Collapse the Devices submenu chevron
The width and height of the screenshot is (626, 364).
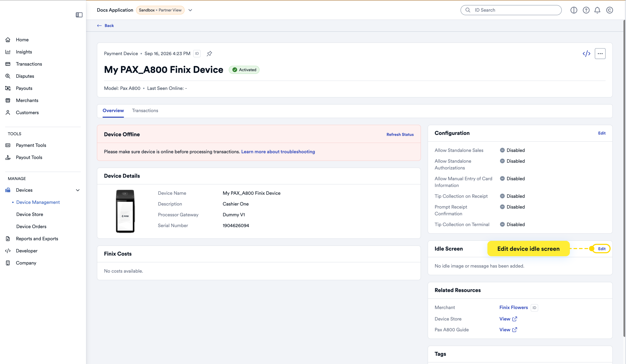78,190
